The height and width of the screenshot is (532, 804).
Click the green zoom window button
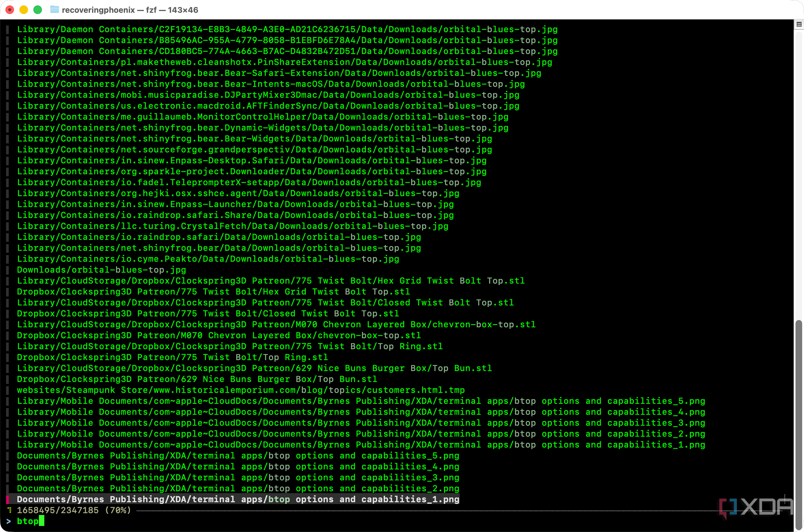point(38,10)
